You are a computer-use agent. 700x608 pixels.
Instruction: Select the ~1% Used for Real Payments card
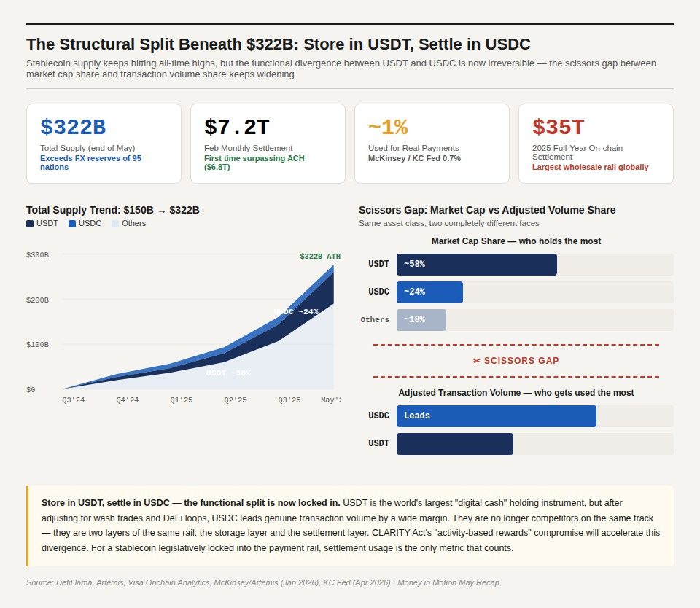click(432, 144)
